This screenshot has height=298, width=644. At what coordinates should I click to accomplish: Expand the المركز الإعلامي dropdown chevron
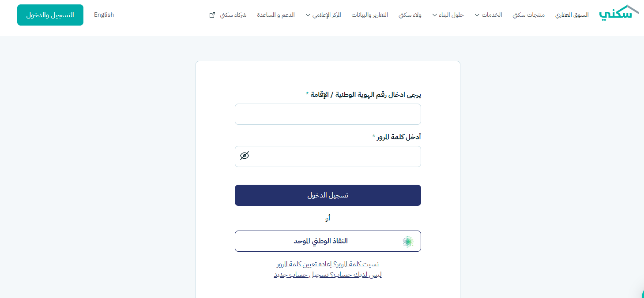(x=308, y=15)
